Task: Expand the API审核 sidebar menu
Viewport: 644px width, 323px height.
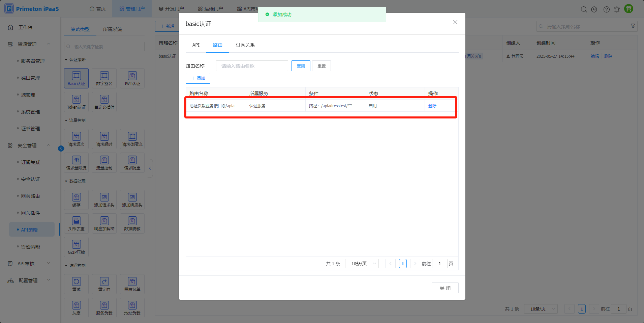Action: pyautogui.click(x=49, y=264)
